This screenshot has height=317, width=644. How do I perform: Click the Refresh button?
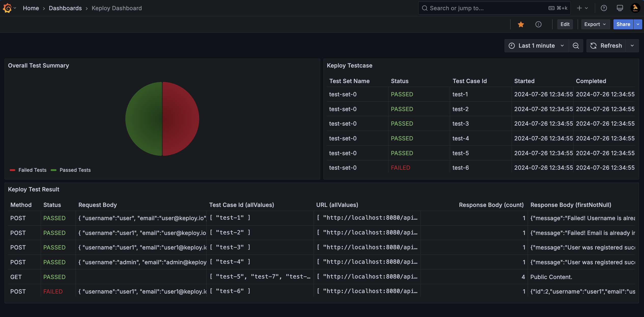click(606, 46)
